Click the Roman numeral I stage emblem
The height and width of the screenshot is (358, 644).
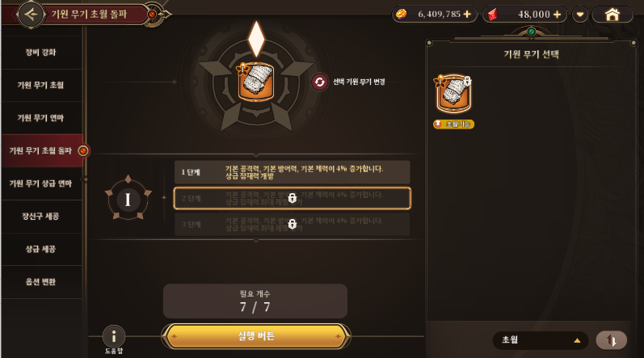(x=128, y=200)
